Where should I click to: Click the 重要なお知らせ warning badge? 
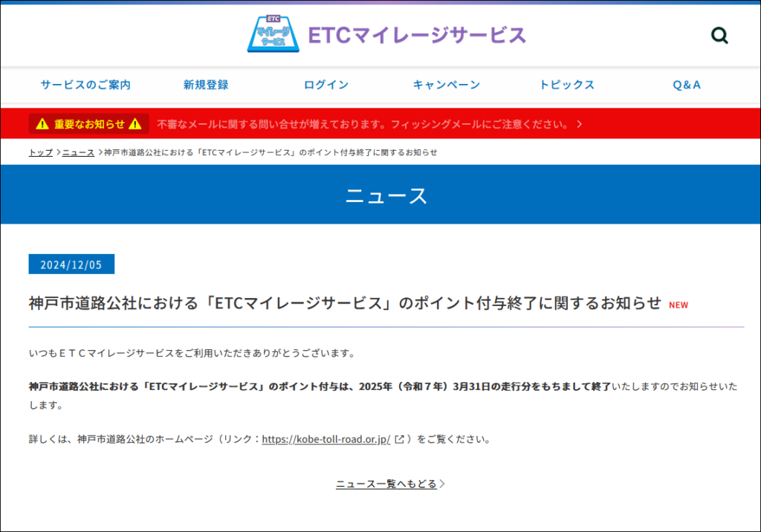point(89,124)
